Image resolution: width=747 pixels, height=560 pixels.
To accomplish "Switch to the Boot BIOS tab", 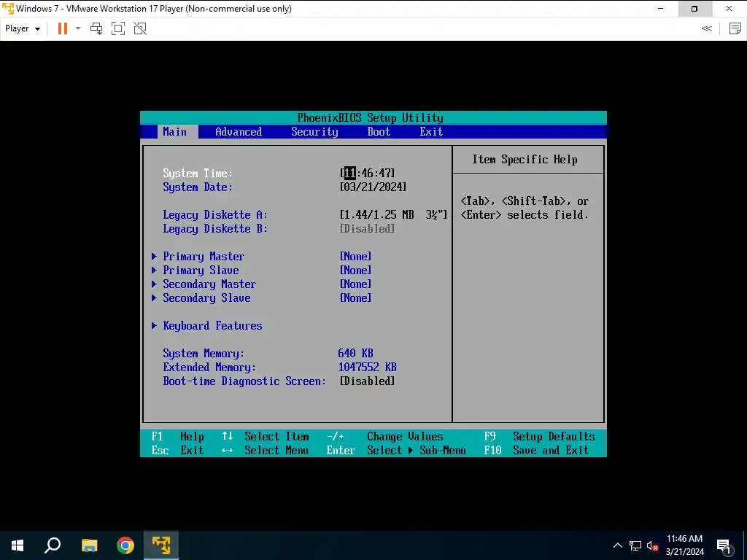I will click(379, 132).
